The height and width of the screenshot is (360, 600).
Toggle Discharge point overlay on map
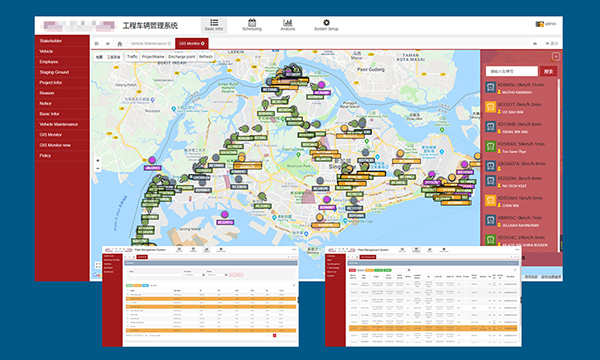[x=181, y=57]
